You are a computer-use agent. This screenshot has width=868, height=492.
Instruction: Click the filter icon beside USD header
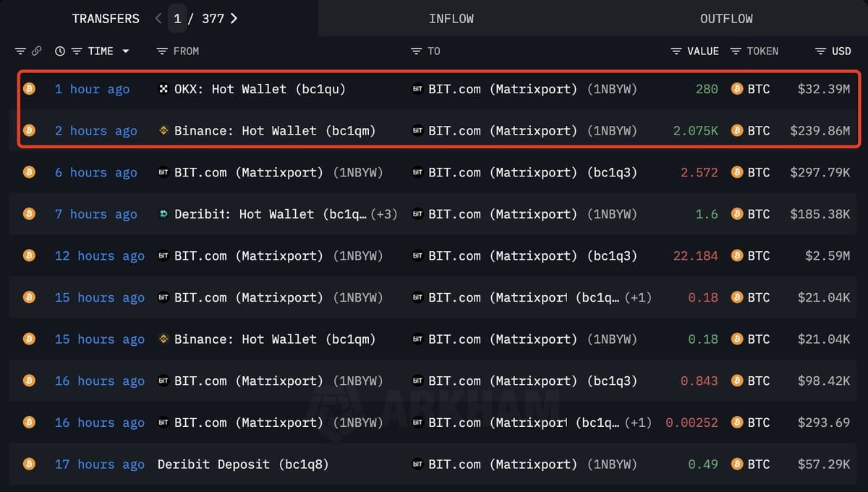pyautogui.click(x=821, y=51)
